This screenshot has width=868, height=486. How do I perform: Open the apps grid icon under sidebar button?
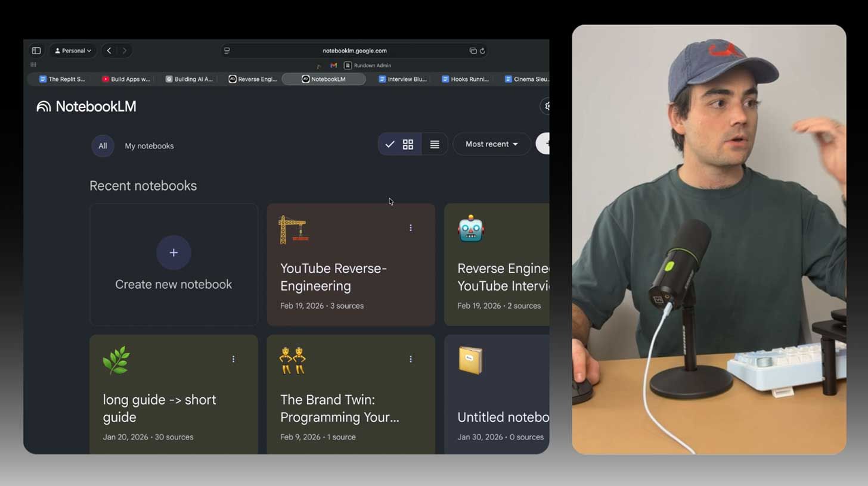33,64
